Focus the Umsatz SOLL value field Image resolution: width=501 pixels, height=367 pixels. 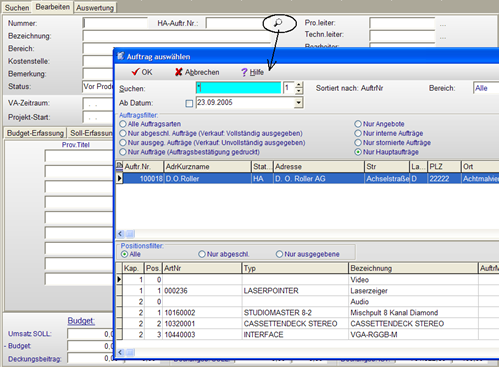coord(90,334)
